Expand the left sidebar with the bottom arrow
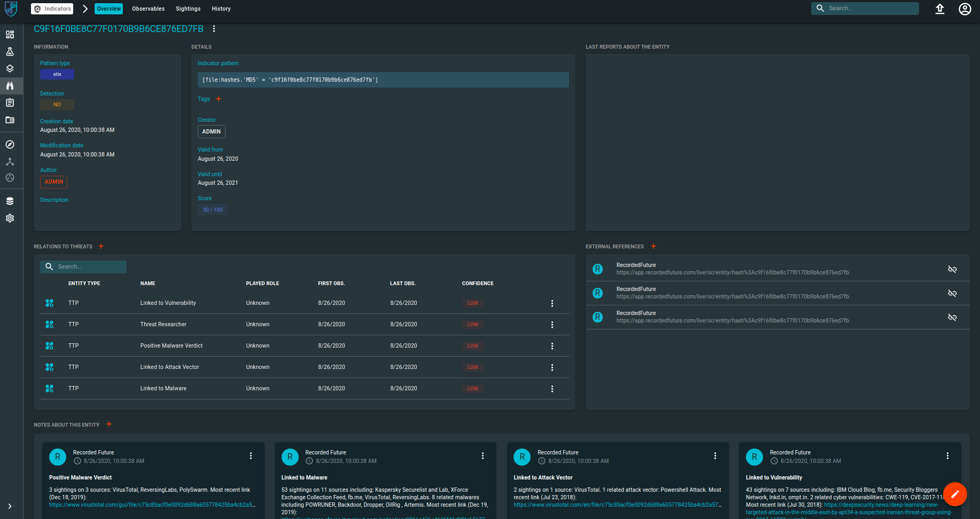Viewport: 980px width, 519px height. point(10,506)
